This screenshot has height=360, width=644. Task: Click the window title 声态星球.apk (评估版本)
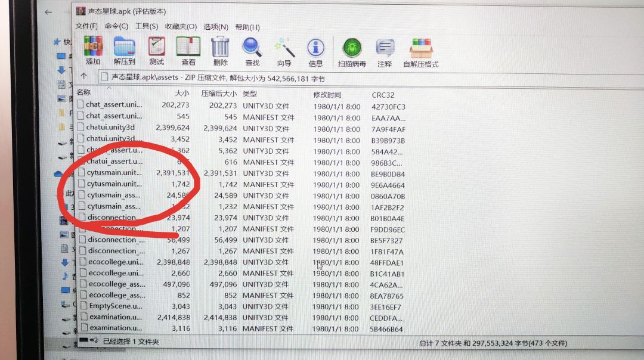(x=127, y=11)
